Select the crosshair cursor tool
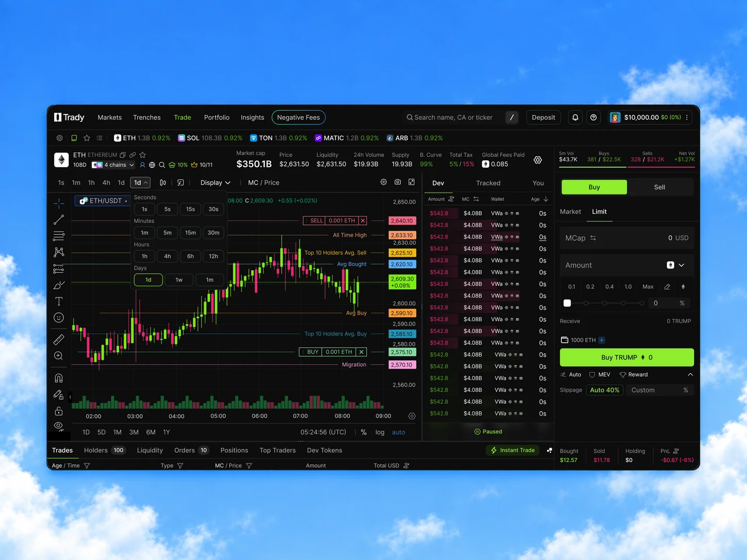747x560 pixels. [x=59, y=204]
